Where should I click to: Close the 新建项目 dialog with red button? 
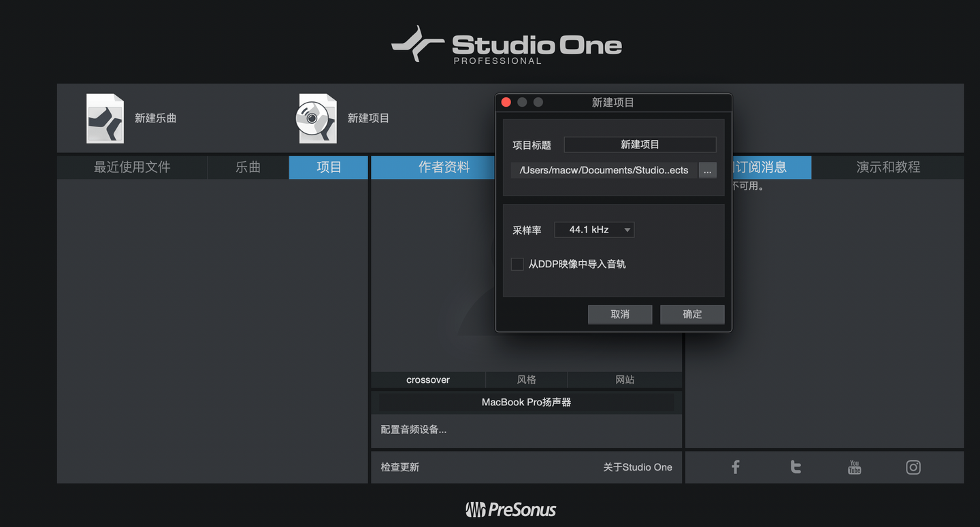506,102
